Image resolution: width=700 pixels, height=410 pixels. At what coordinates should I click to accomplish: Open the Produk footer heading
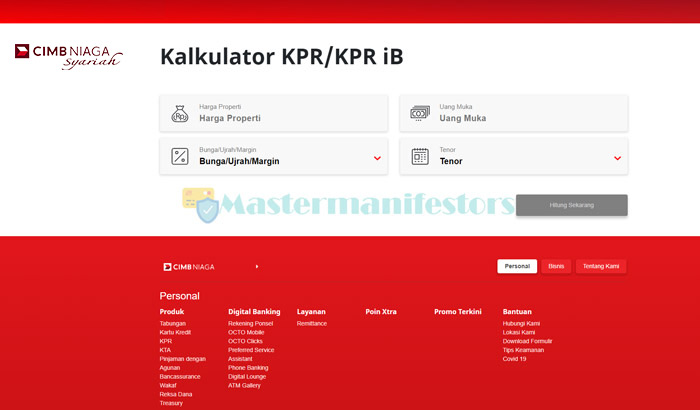click(x=172, y=312)
